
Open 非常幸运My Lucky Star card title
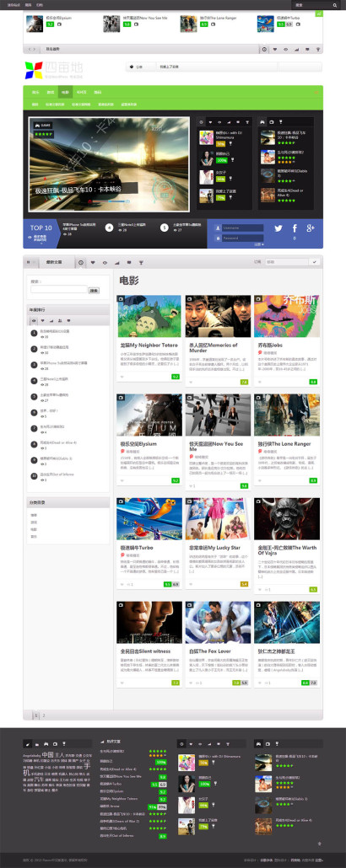[214, 548]
